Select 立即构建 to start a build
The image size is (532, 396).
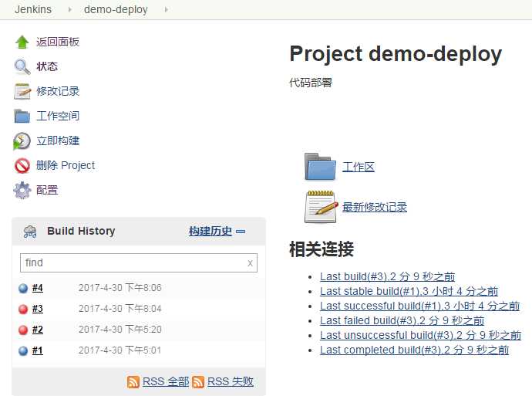(x=58, y=141)
